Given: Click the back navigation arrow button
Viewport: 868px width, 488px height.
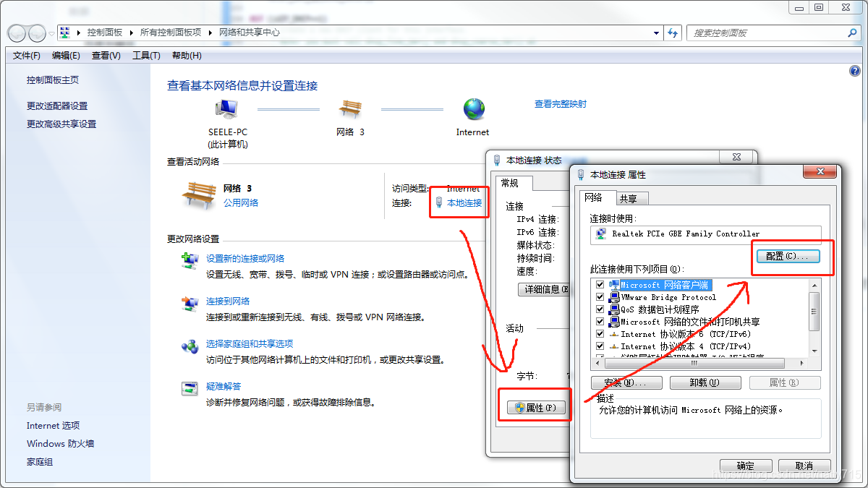Looking at the screenshot, I should tap(17, 33).
